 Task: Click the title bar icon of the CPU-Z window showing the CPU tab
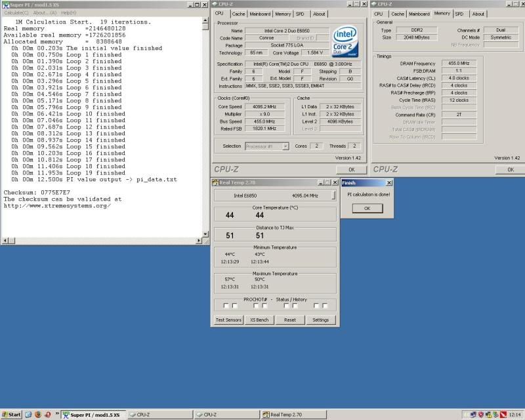tap(215, 4)
